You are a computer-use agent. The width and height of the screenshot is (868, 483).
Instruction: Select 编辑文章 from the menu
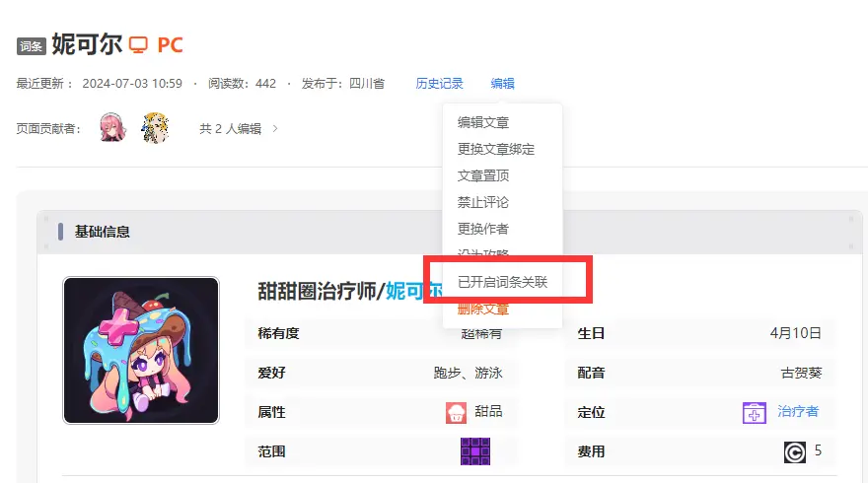click(x=483, y=122)
